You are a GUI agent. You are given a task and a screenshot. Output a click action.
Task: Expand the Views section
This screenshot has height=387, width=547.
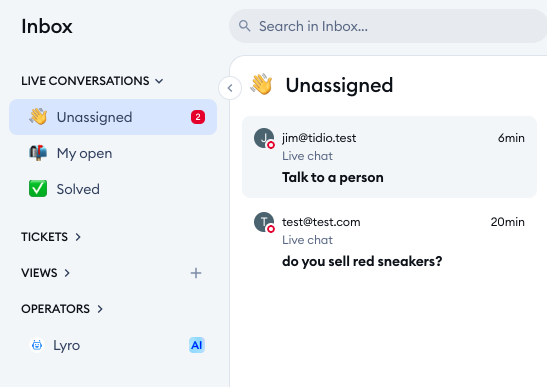[46, 273]
